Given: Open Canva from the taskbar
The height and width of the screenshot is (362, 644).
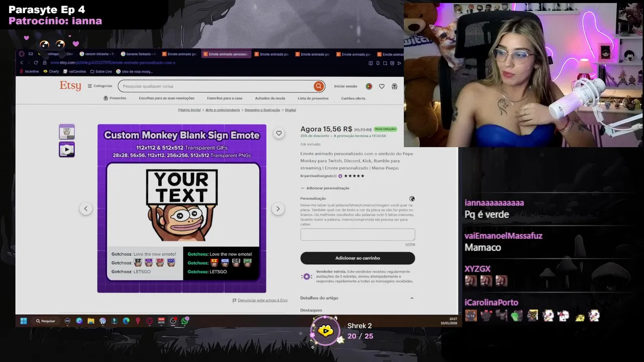Looking at the screenshot, I should click(x=79, y=321).
